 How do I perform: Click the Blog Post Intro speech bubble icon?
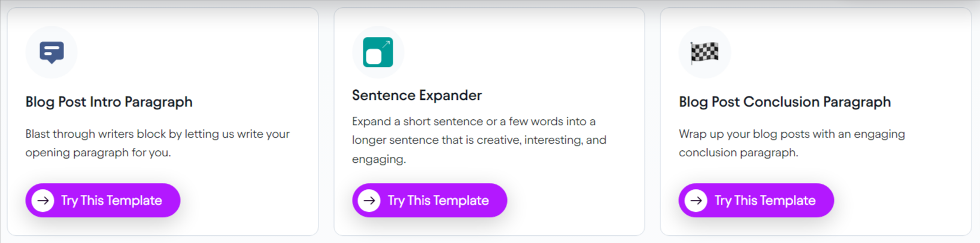click(51, 52)
